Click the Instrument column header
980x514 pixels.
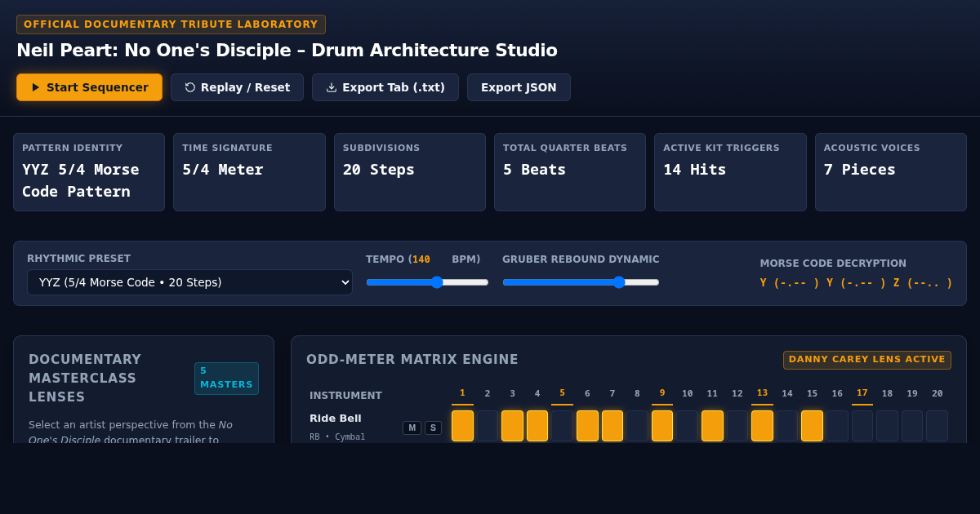345,396
